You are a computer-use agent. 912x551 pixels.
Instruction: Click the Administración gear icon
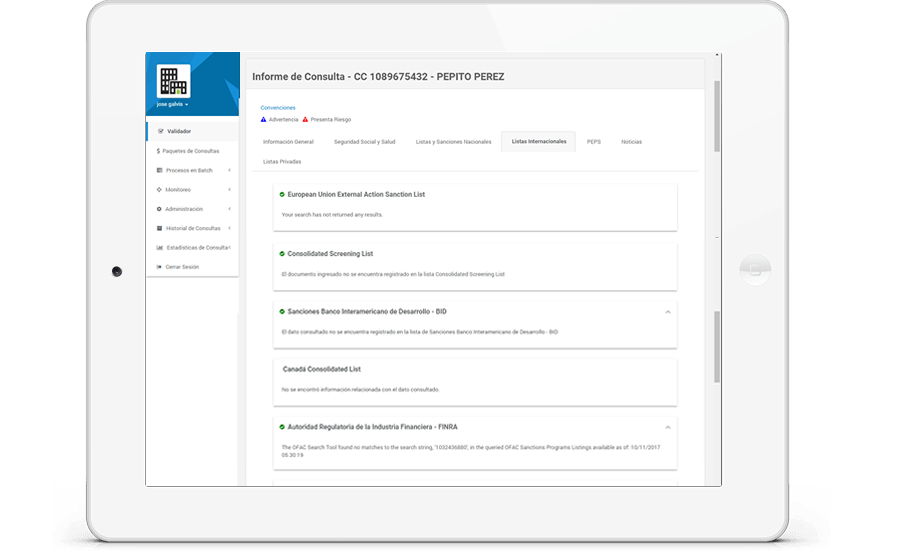(x=160, y=209)
